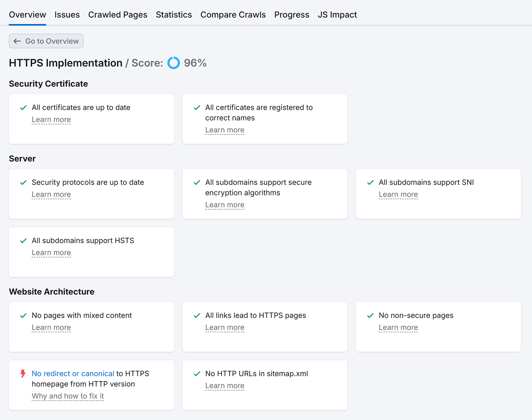
Task: Click the checkmark on "All subdomains support HSTS"
Action: pyautogui.click(x=23, y=241)
